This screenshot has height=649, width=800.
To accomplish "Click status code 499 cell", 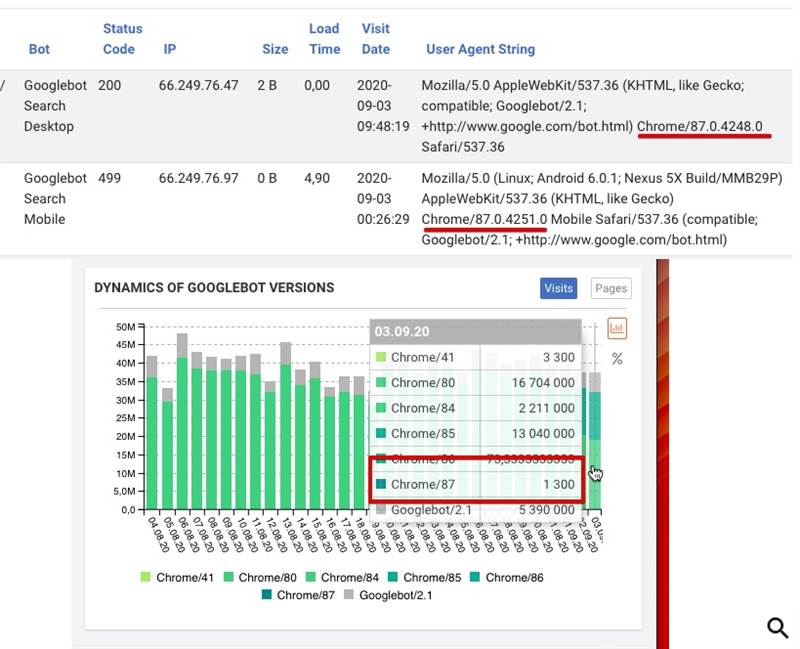I will click(x=110, y=178).
